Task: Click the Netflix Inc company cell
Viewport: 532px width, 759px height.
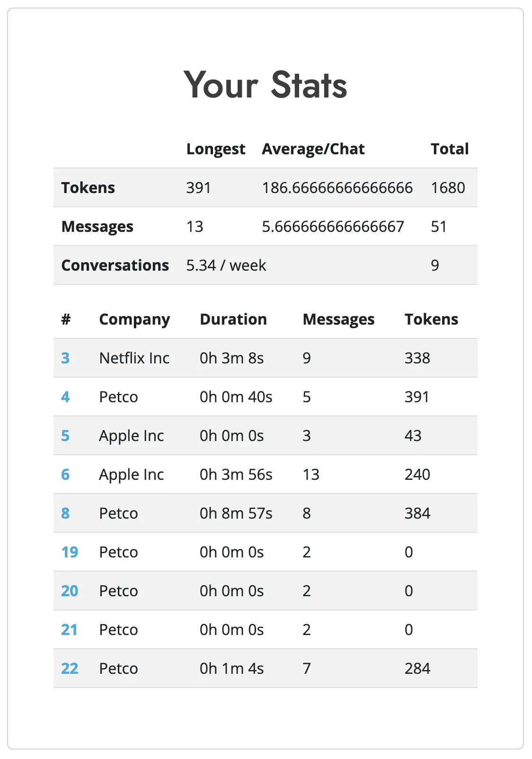Action: tap(134, 358)
